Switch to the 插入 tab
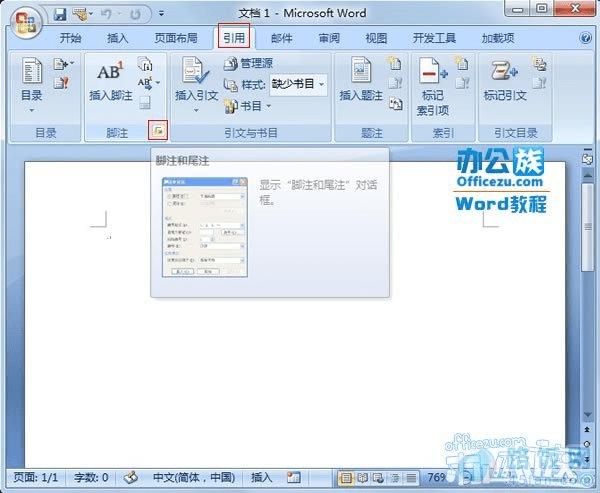 [x=117, y=38]
